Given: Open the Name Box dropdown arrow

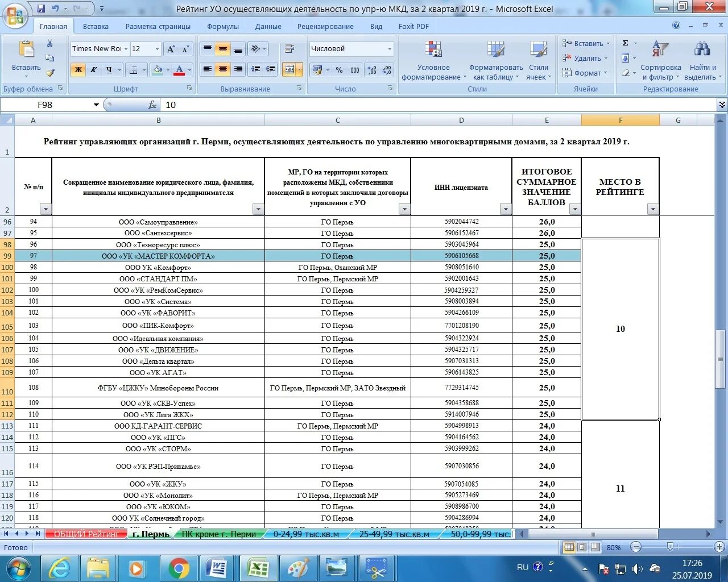Looking at the screenshot, I should tap(96, 105).
